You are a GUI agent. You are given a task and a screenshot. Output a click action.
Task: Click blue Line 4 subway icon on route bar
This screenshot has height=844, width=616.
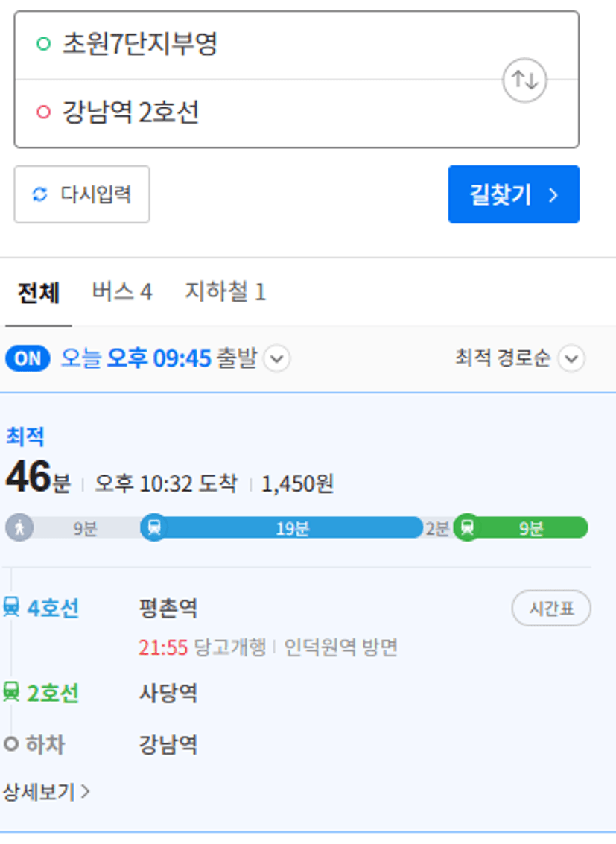click(154, 527)
